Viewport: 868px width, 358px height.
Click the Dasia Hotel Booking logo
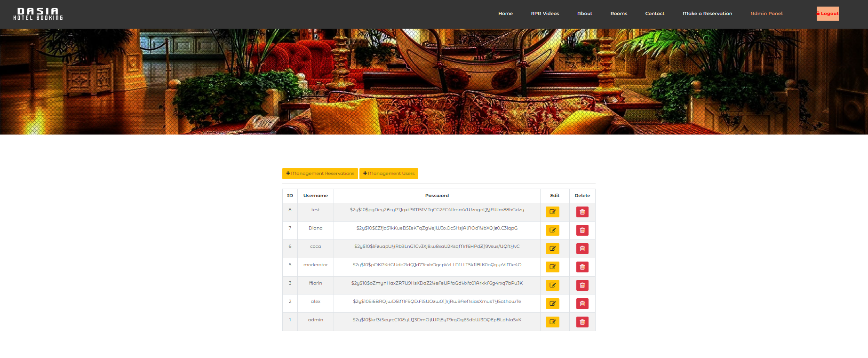click(x=38, y=14)
